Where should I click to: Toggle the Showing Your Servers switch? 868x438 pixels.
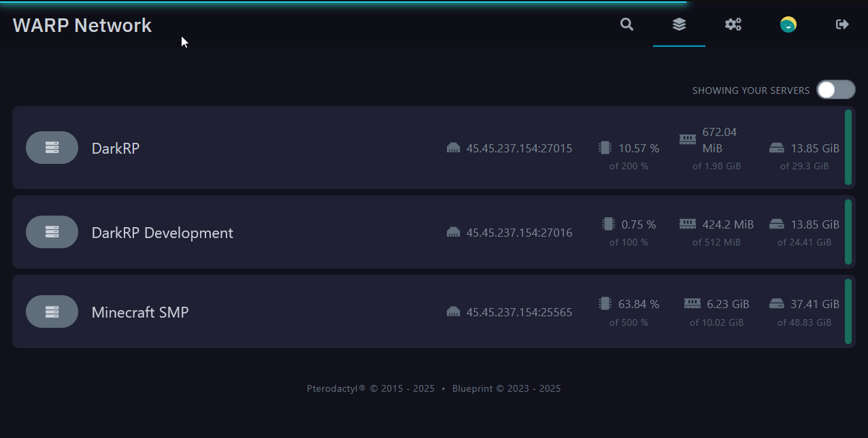(x=835, y=90)
